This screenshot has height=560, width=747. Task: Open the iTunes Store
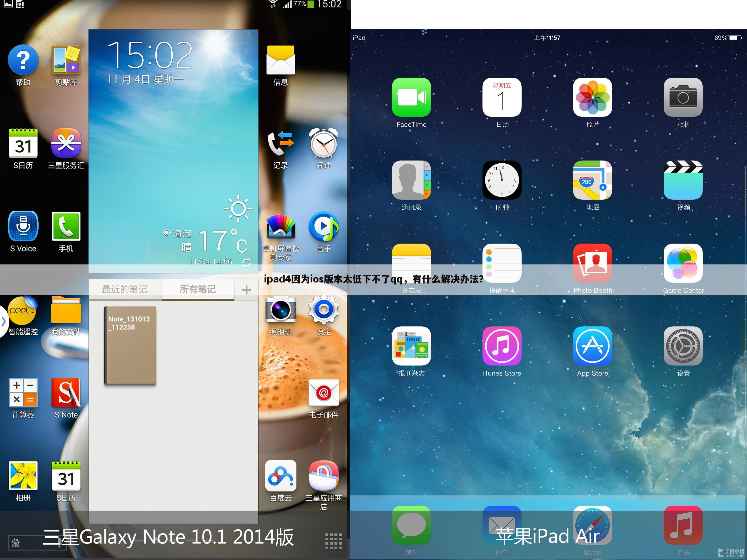pos(502,346)
